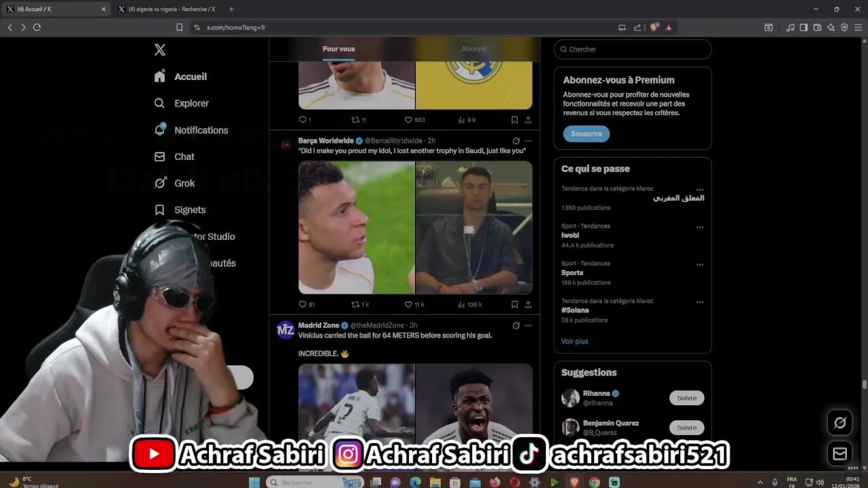This screenshot has height=488, width=868.
Task: Open Accueil in the X sidebar
Action: [x=180, y=77]
